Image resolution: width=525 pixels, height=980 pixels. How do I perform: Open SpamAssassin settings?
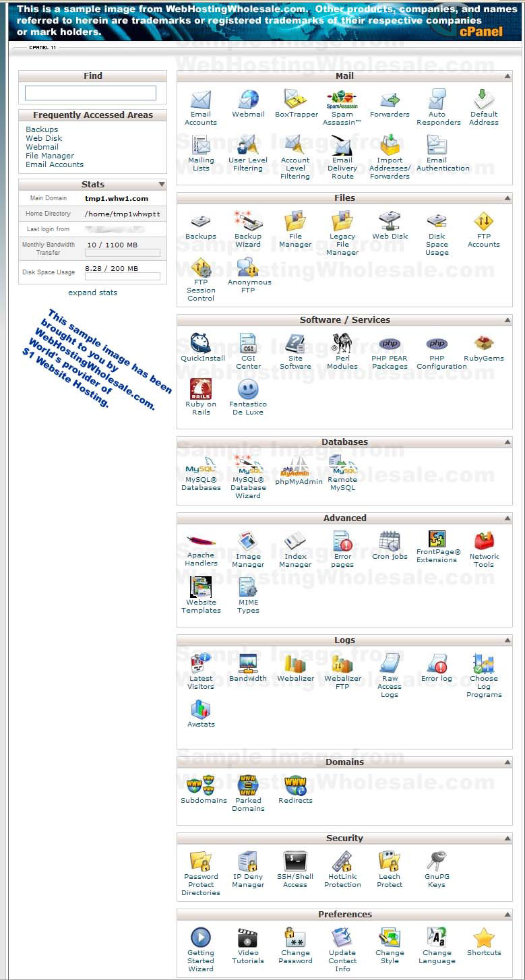point(342,108)
